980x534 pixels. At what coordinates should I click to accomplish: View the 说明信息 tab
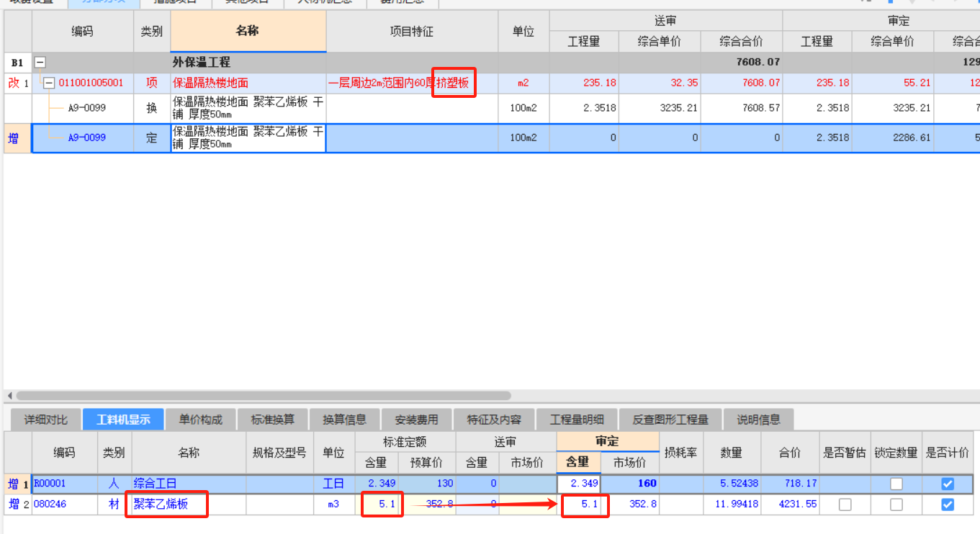[x=758, y=420]
